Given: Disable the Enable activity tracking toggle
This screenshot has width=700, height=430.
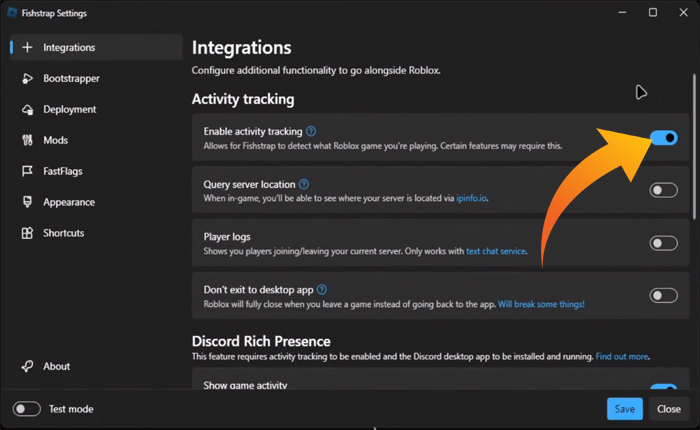Looking at the screenshot, I should pos(664,137).
